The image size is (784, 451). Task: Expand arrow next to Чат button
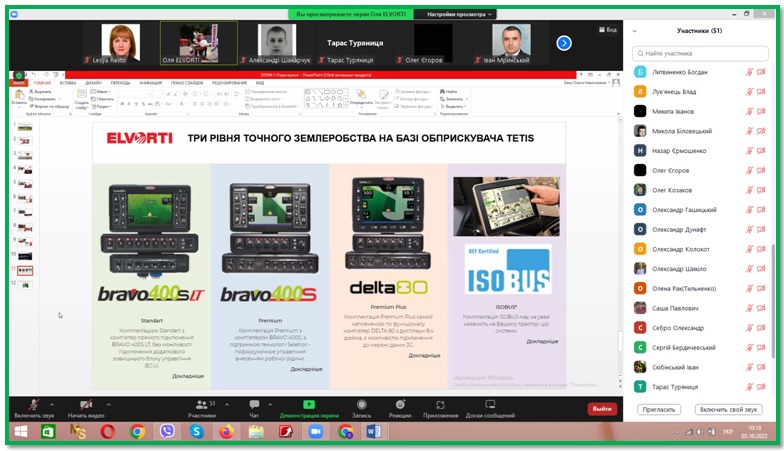(270, 404)
